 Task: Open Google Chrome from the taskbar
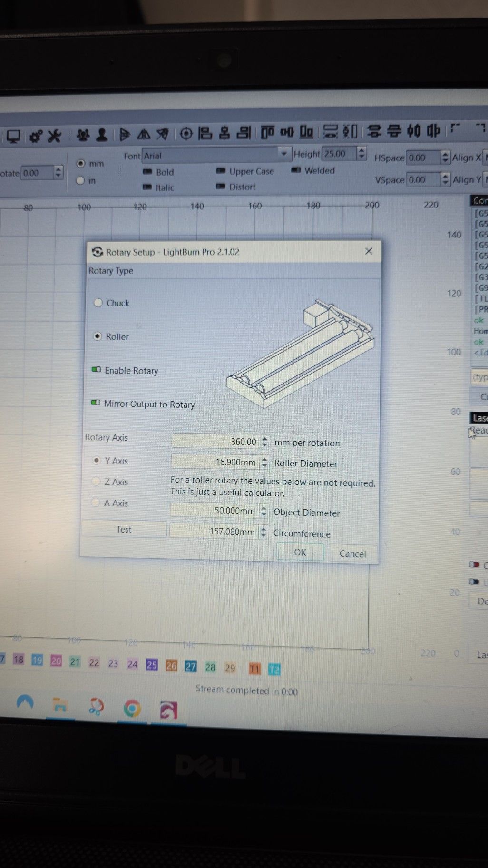132,709
